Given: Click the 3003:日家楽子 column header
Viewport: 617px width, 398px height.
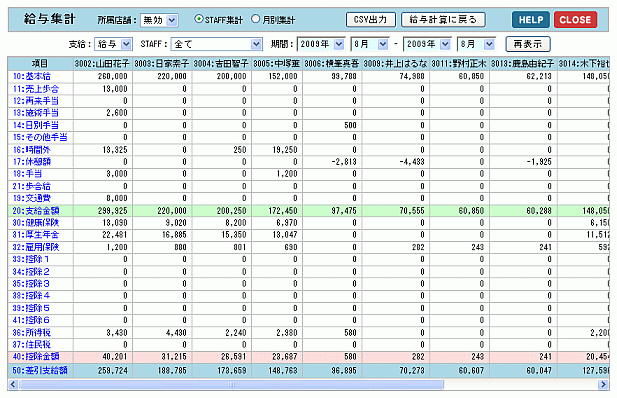Looking at the screenshot, I should [162, 63].
